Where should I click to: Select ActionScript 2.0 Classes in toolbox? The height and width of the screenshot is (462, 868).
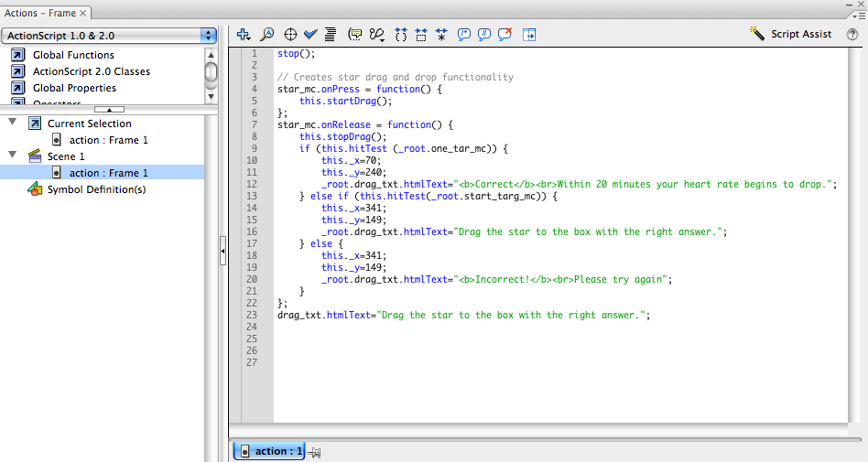pyautogui.click(x=92, y=71)
